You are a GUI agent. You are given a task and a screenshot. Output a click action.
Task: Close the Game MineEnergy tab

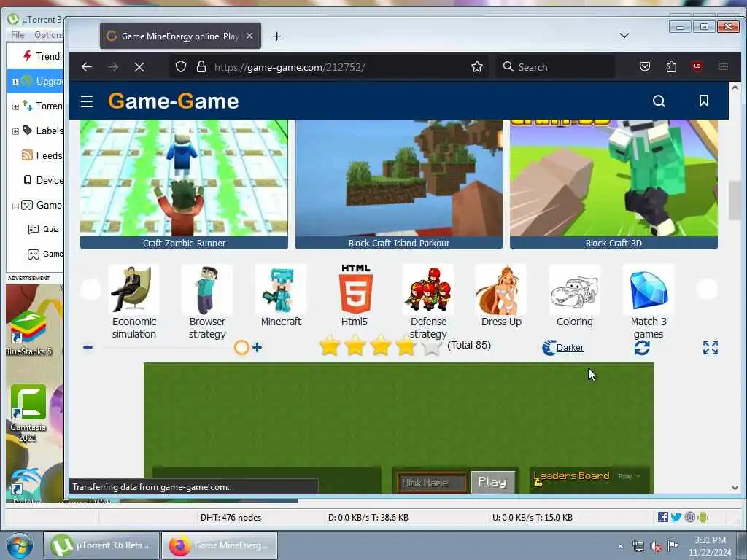(249, 36)
